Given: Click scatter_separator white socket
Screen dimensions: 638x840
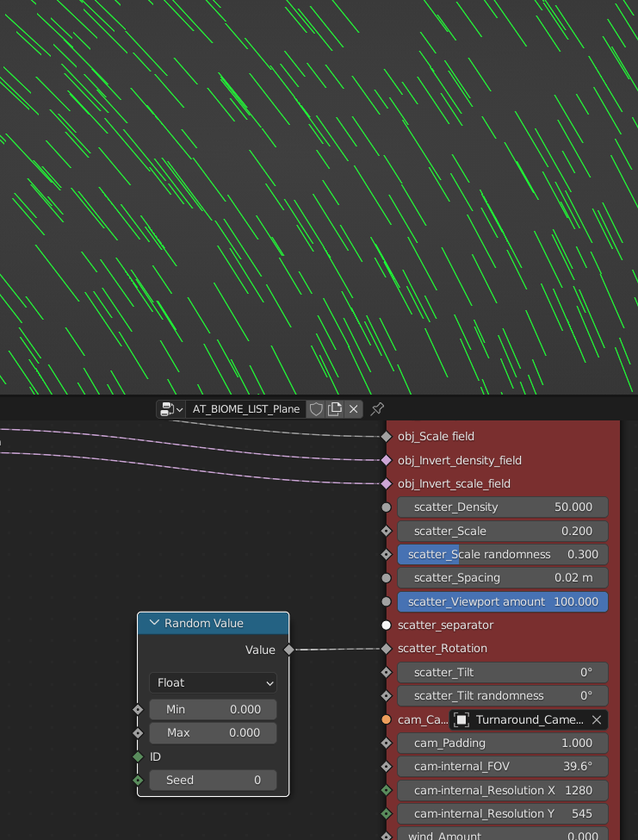Looking at the screenshot, I should click(x=387, y=625).
